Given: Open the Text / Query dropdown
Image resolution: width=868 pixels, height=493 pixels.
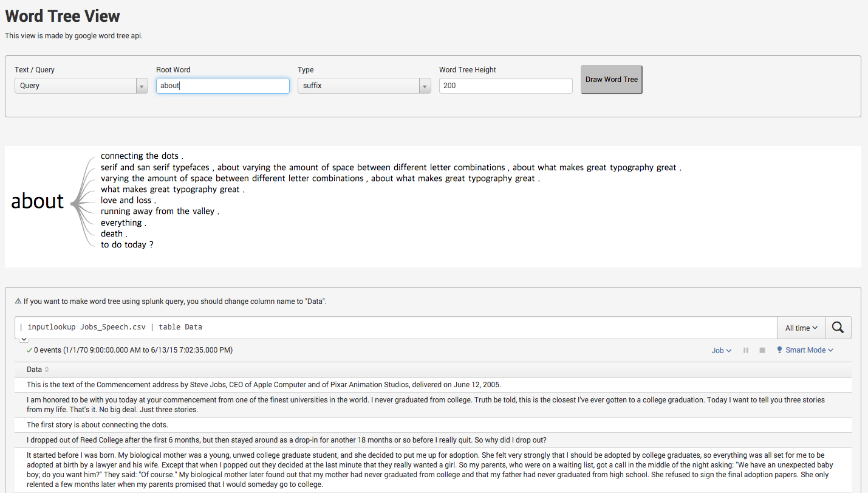Looking at the screenshot, I should tap(81, 86).
